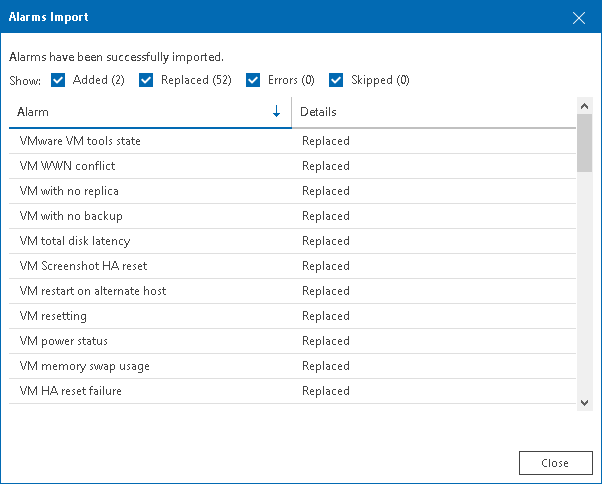
Task: Toggle the Errors (0) checkbox
Action: pos(253,80)
